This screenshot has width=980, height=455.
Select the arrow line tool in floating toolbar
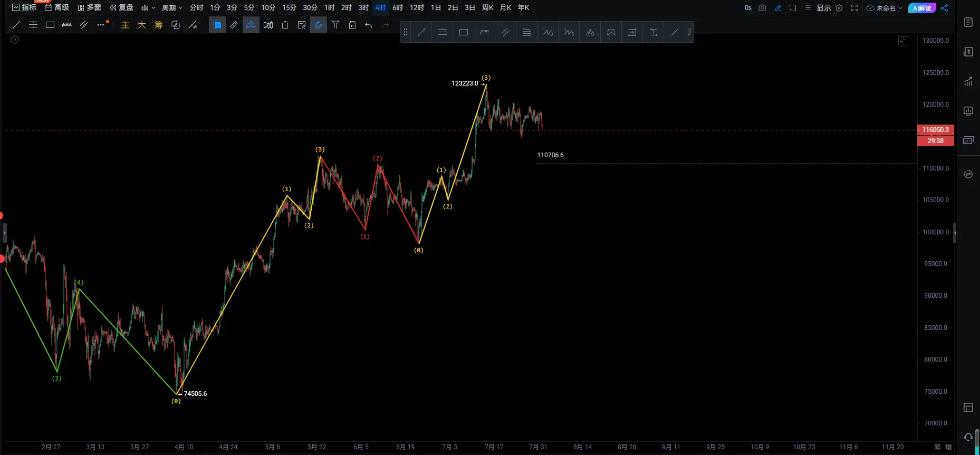point(675,32)
